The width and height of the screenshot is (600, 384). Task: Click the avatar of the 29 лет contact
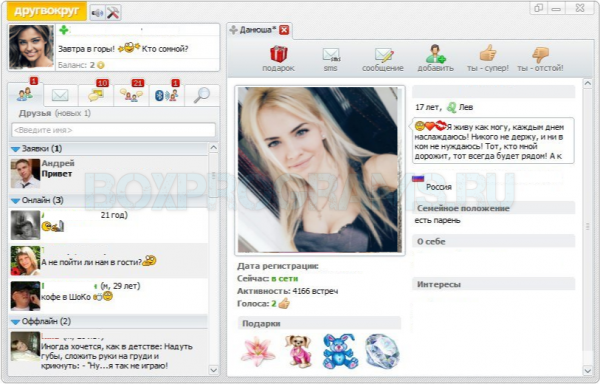[25, 296]
